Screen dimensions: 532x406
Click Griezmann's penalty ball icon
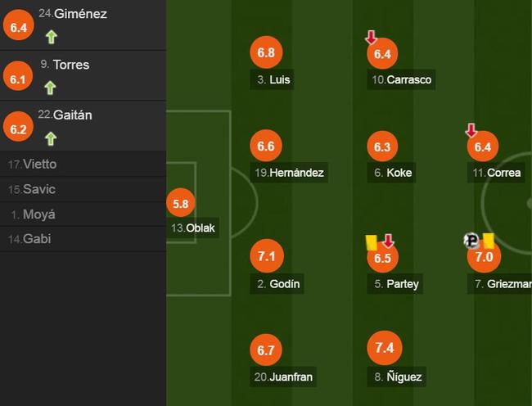point(471,241)
